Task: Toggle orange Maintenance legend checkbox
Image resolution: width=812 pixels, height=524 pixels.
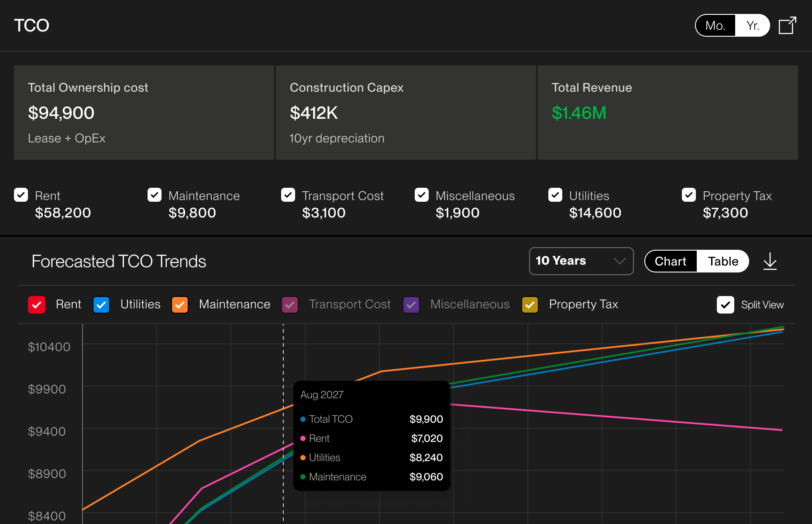Action: coord(180,305)
